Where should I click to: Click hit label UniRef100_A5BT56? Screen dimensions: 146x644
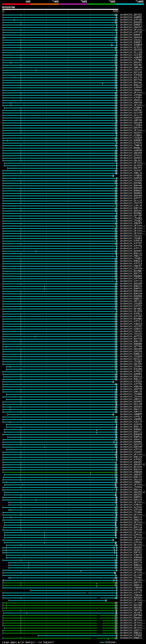pyautogui.click(x=131, y=610)
